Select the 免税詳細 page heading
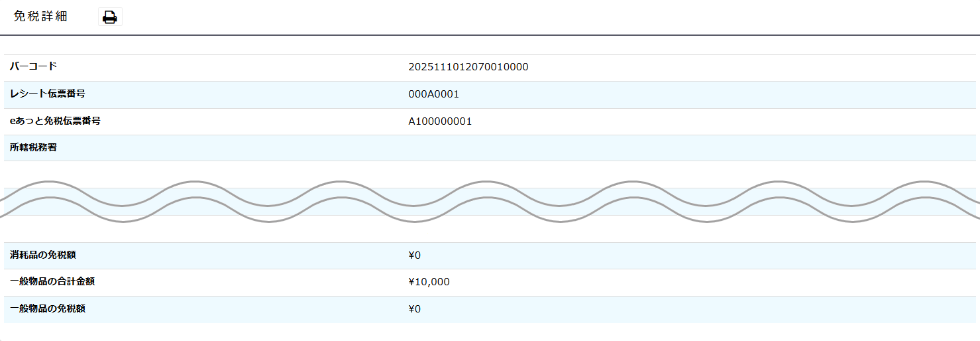Viewport: 980px width, 341px height. click(x=40, y=17)
